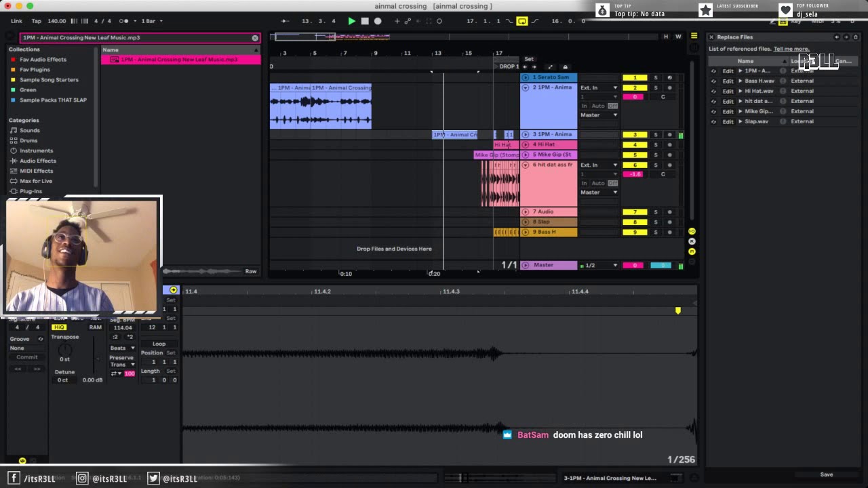This screenshot has height=488, width=868.
Task: Open Sample Song Starters collection
Action: [49, 80]
